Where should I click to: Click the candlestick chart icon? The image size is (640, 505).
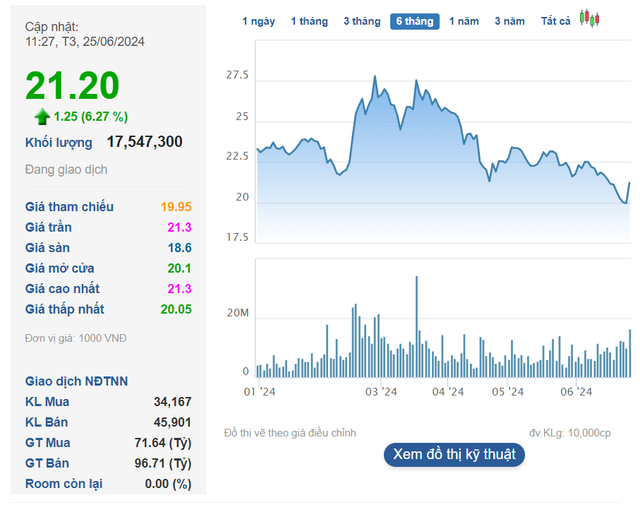(590, 20)
